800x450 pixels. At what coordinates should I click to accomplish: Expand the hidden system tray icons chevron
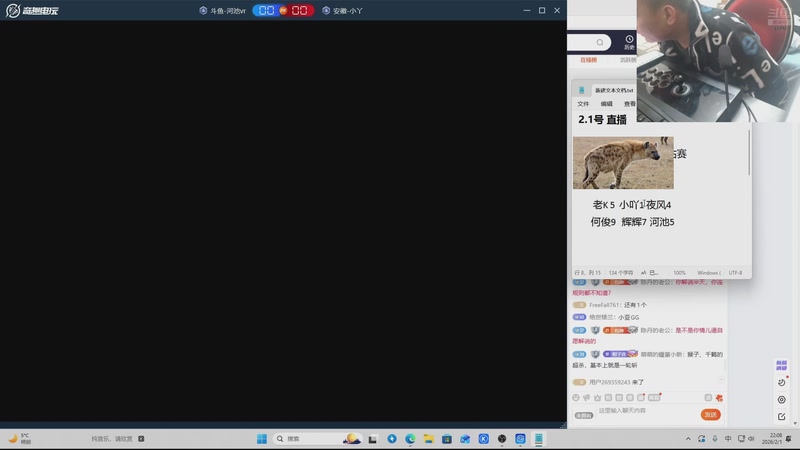690,438
